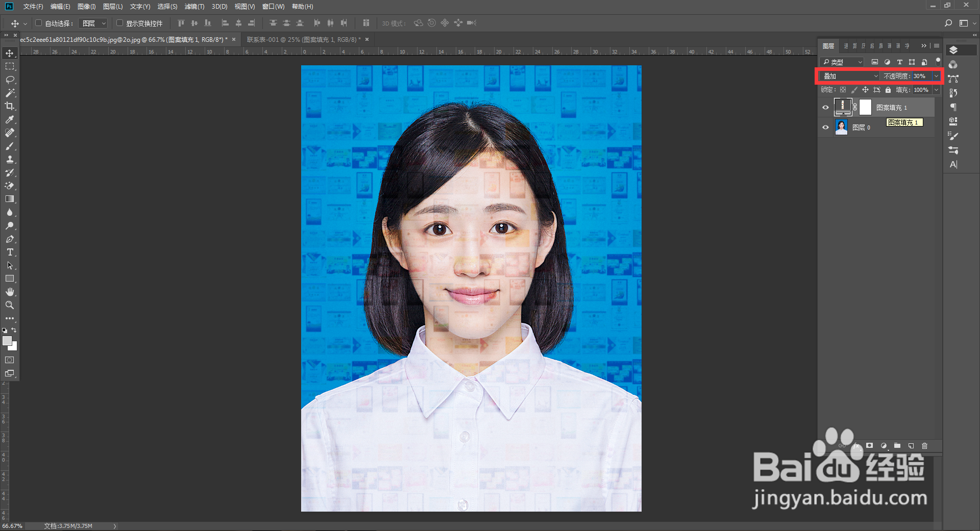Toggle Quick Mask mode
This screenshot has height=531, width=980.
tap(10, 360)
